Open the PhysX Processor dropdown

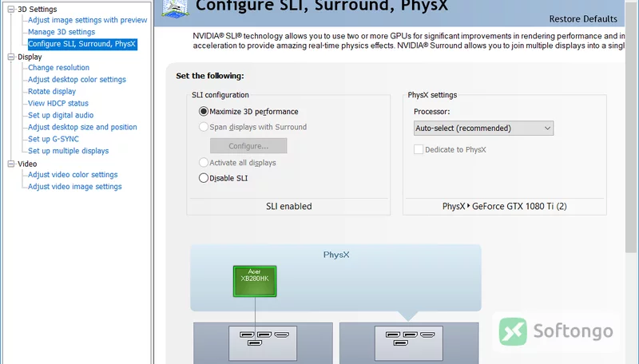pyautogui.click(x=484, y=129)
